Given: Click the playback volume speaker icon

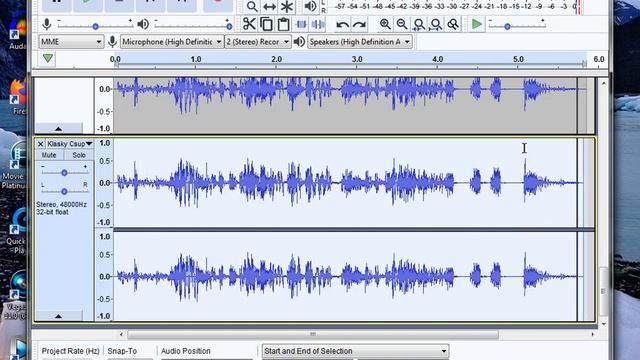Looking at the screenshot, I should 143,24.
